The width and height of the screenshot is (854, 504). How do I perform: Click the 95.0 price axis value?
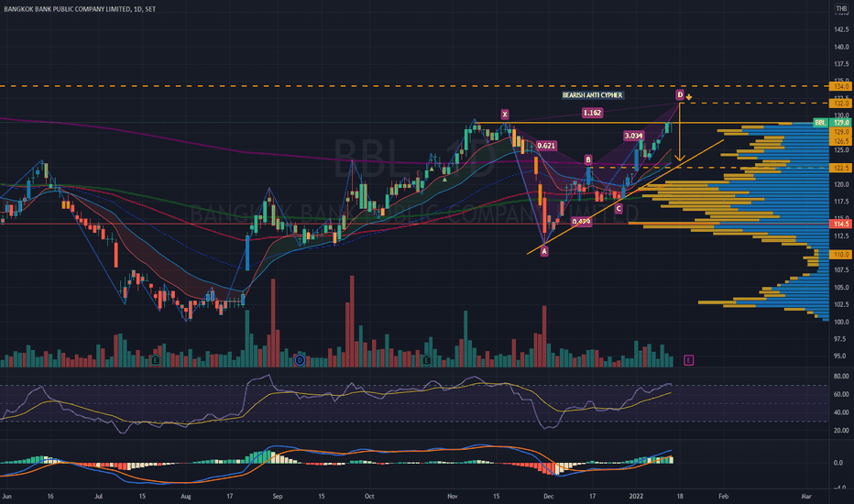click(841, 356)
